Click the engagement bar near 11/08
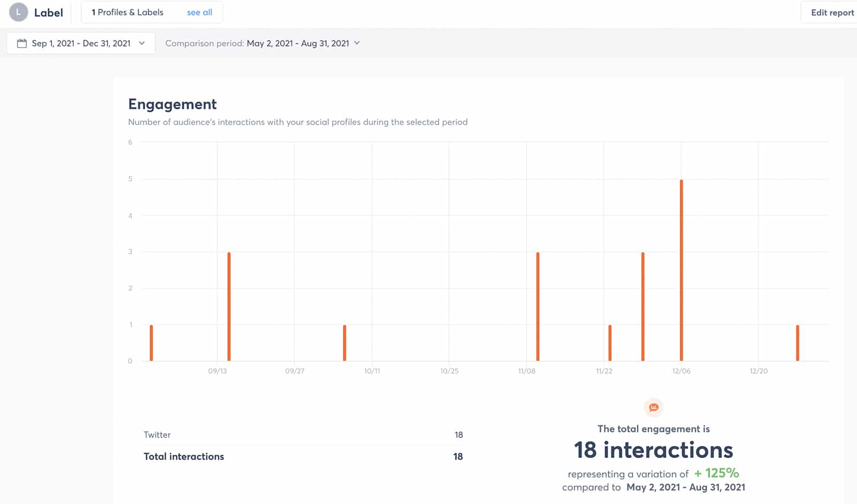The image size is (857, 504). pyautogui.click(x=538, y=305)
